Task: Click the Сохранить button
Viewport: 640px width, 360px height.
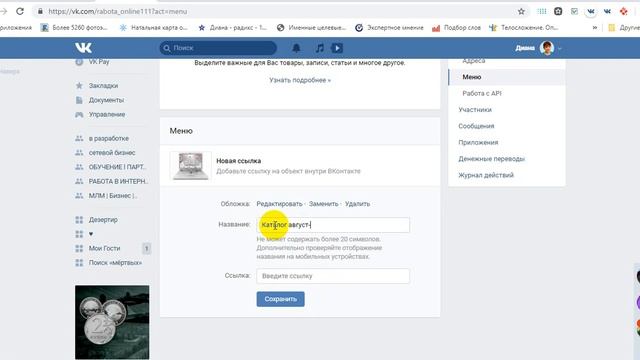Action: click(x=280, y=299)
